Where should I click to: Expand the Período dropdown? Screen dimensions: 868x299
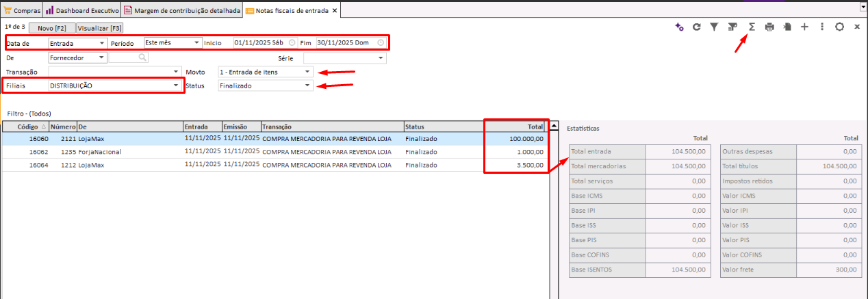(197, 42)
